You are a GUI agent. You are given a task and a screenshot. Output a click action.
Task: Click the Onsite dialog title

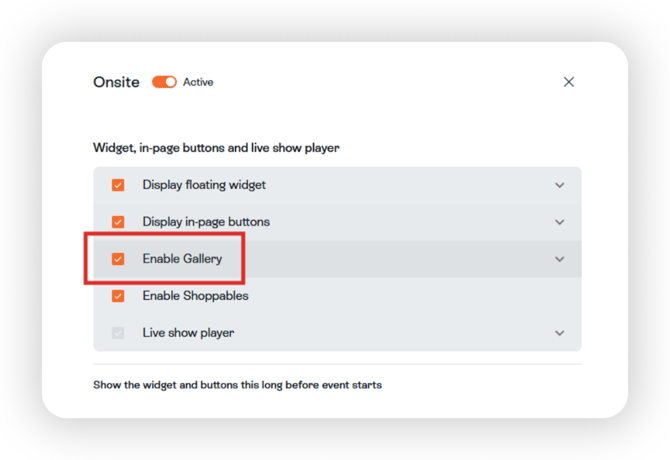coord(116,82)
